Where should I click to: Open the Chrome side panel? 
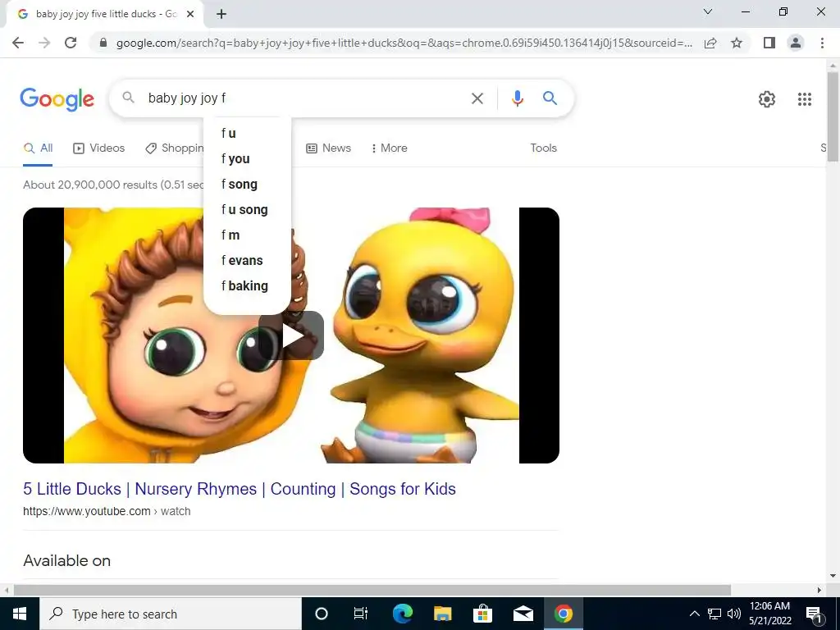pos(769,43)
